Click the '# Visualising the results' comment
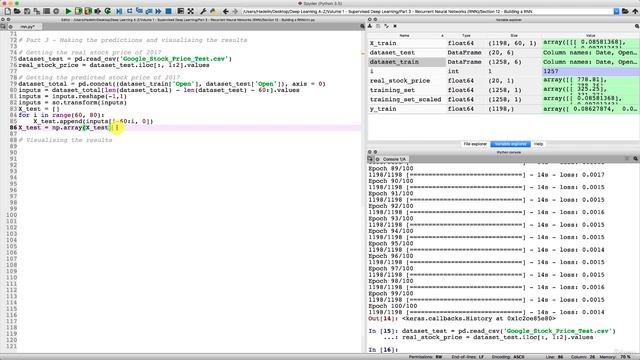 [65, 140]
